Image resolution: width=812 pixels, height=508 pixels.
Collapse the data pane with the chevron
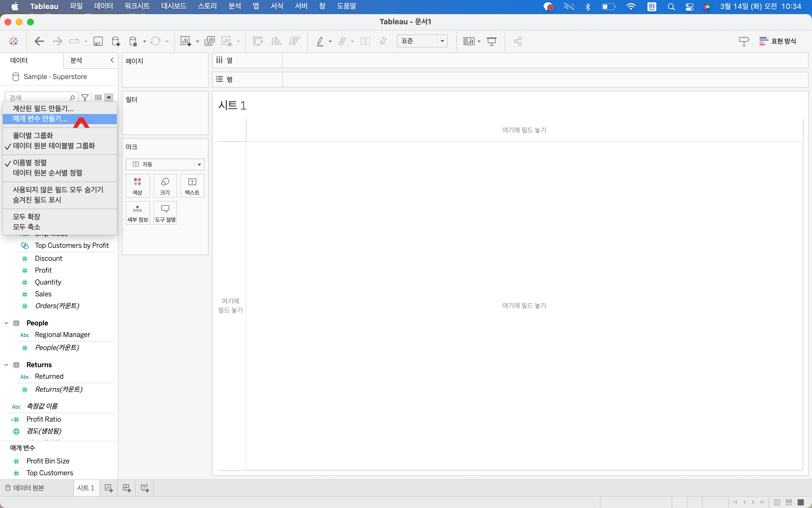point(112,60)
